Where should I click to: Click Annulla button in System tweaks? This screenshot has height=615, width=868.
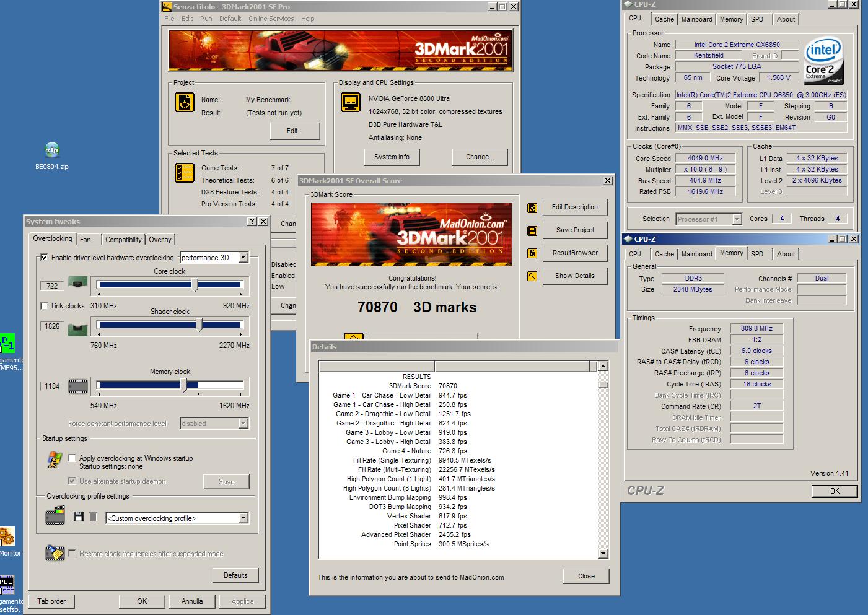pyautogui.click(x=192, y=601)
